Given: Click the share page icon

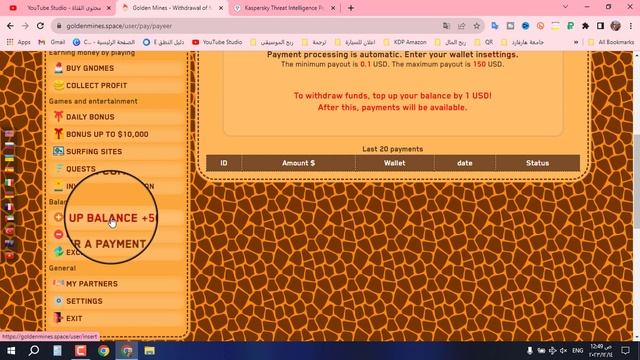Looking at the screenshot, I should coord(461,26).
